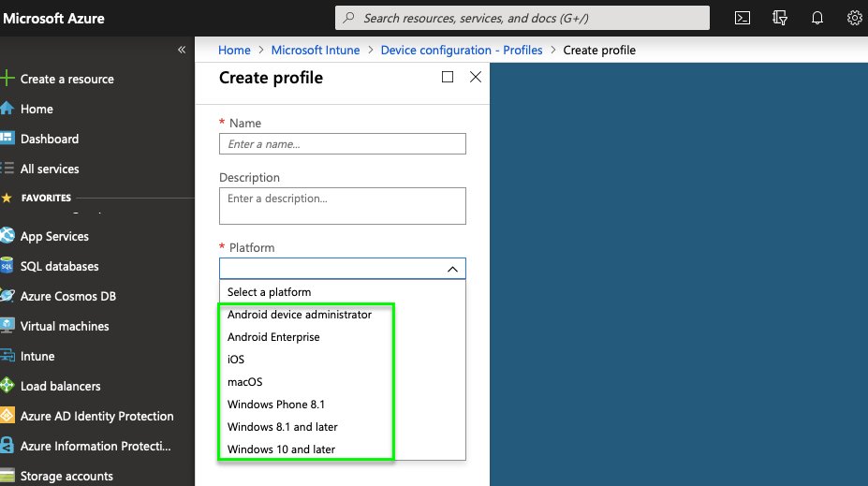
Task: Collapse the Platform dropdown chevron
Action: coord(452,269)
